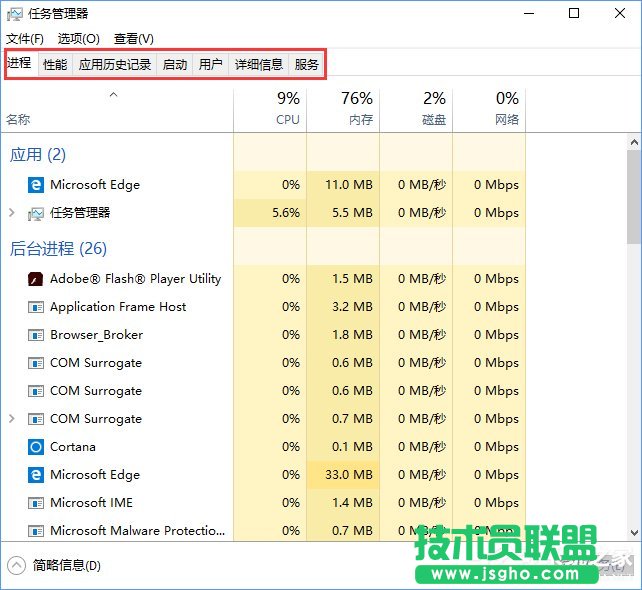
Task: Expand the 任务管理器 process row
Action: tap(12, 212)
